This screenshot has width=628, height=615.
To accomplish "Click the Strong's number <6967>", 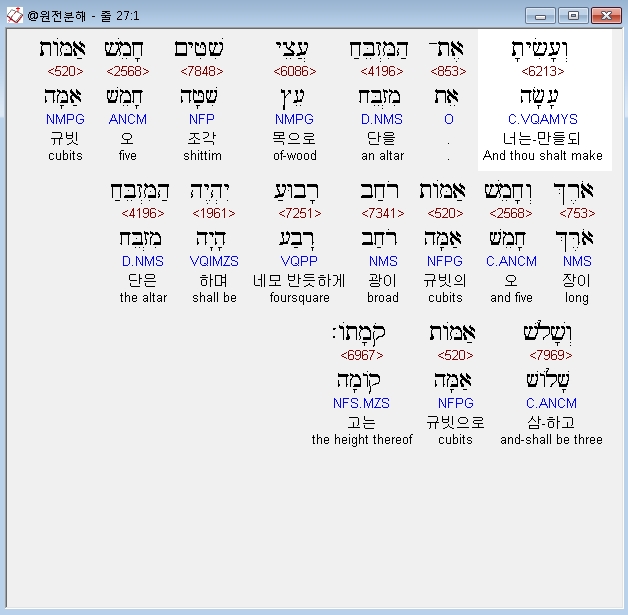I will [362, 355].
